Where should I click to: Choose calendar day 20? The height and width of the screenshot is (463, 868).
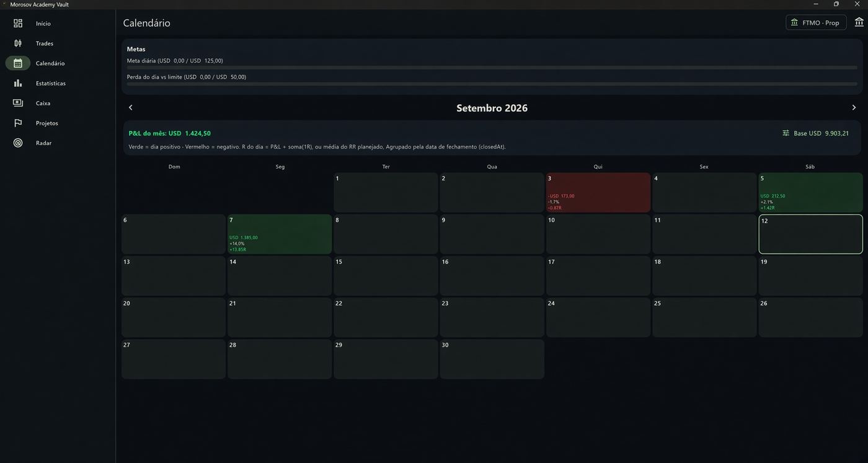point(174,317)
